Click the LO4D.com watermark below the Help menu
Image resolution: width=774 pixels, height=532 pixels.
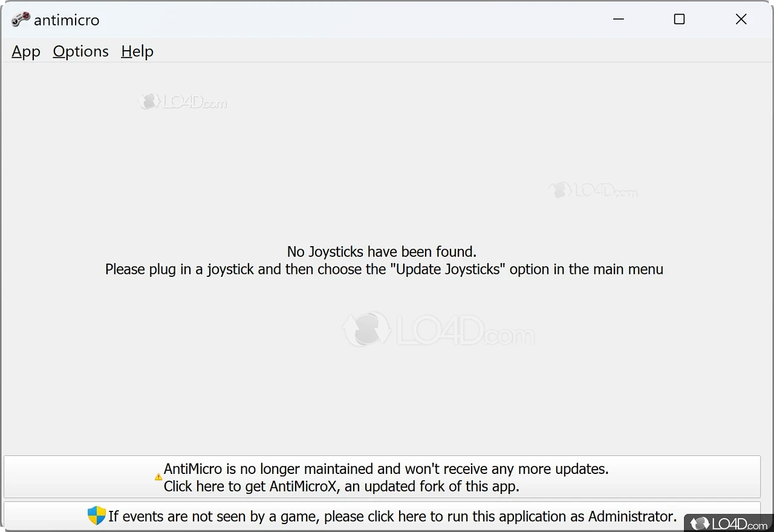pos(183,102)
